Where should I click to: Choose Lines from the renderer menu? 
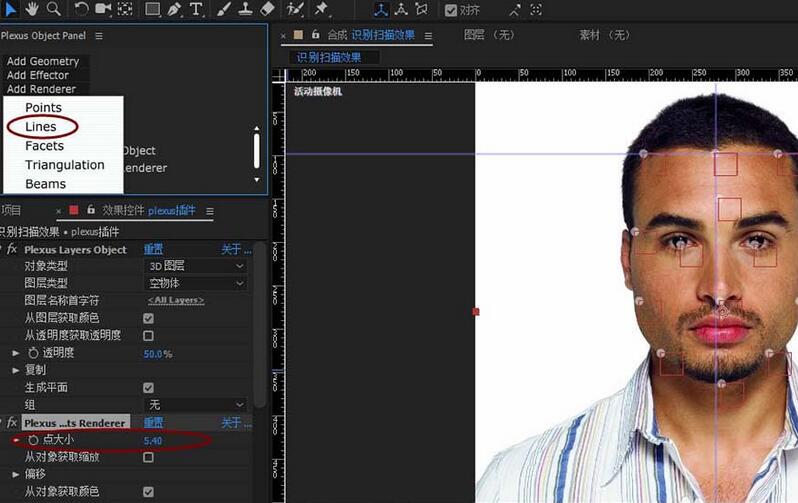coord(41,127)
